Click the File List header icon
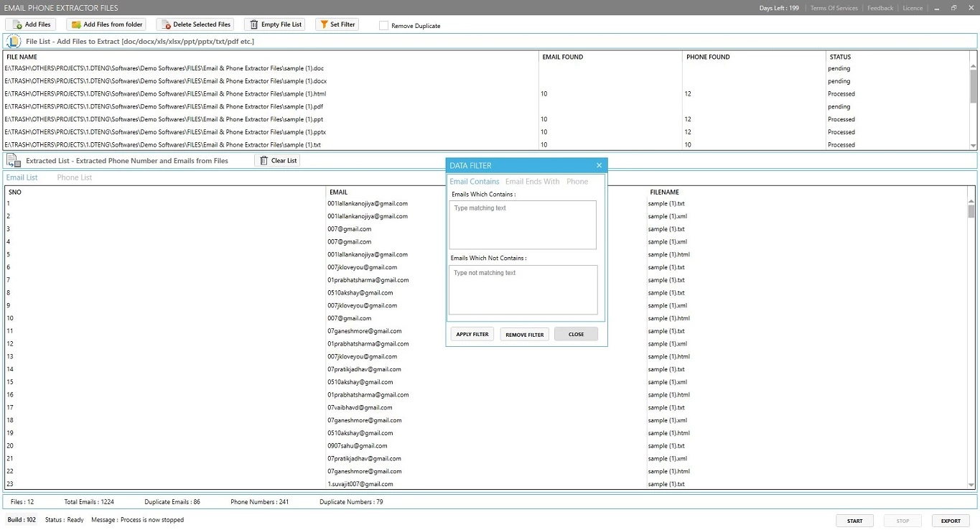Screen dimensions: 980x530 [14, 42]
